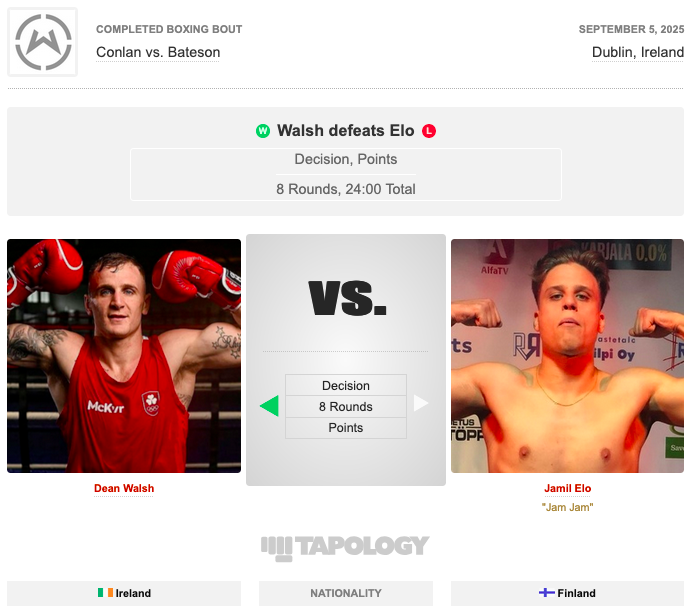
Task: Click the Jam Jam nickname text
Action: pos(568,507)
